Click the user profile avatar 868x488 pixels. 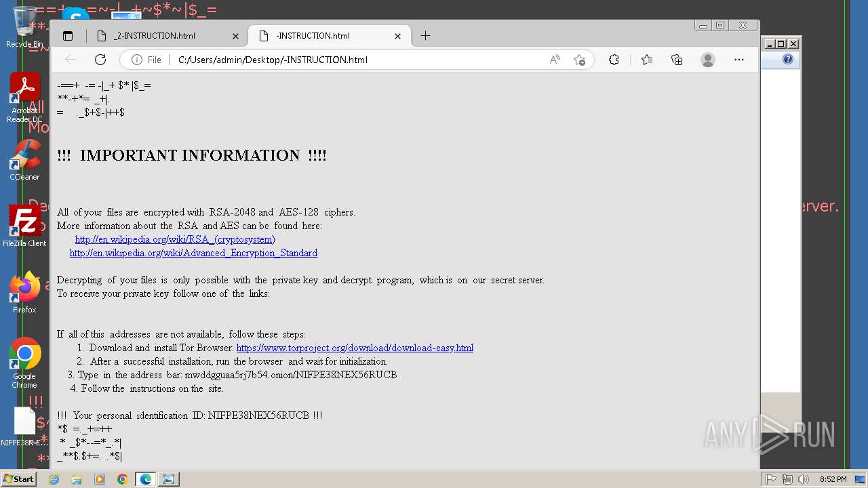tap(708, 60)
